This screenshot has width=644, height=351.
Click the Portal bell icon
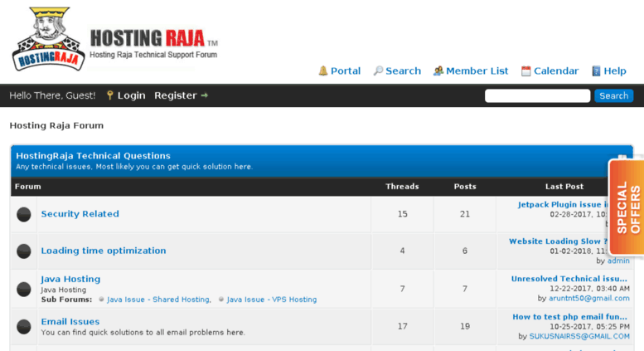point(323,71)
